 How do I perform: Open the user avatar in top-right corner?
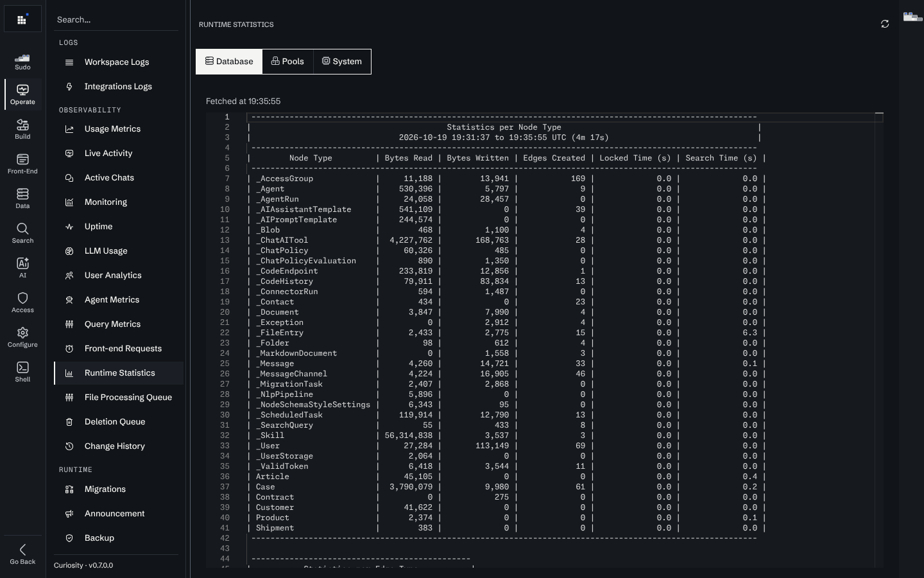(x=912, y=17)
